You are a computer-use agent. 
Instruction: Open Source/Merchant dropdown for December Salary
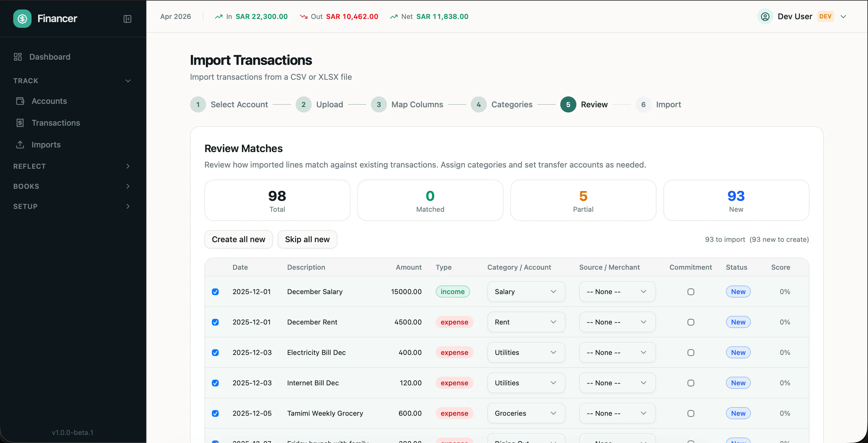click(x=617, y=292)
